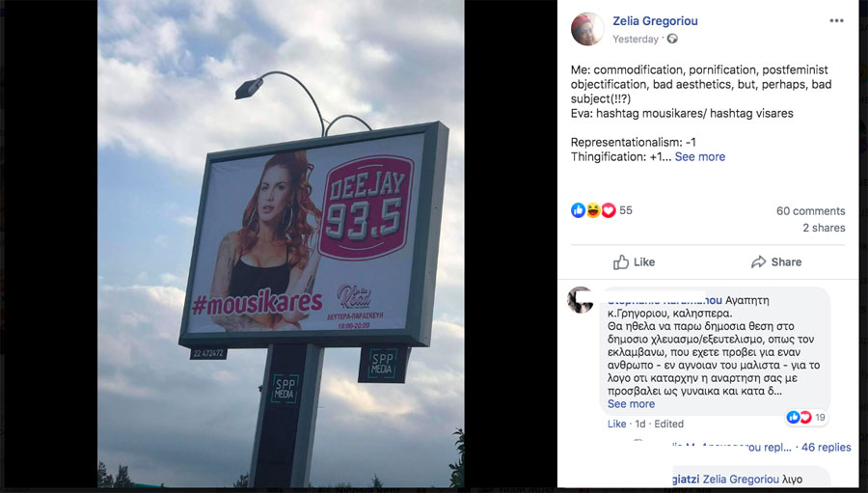The image size is (868, 493).
Task: Click the comment's 19 reactions badge
Action: point(806,417)
